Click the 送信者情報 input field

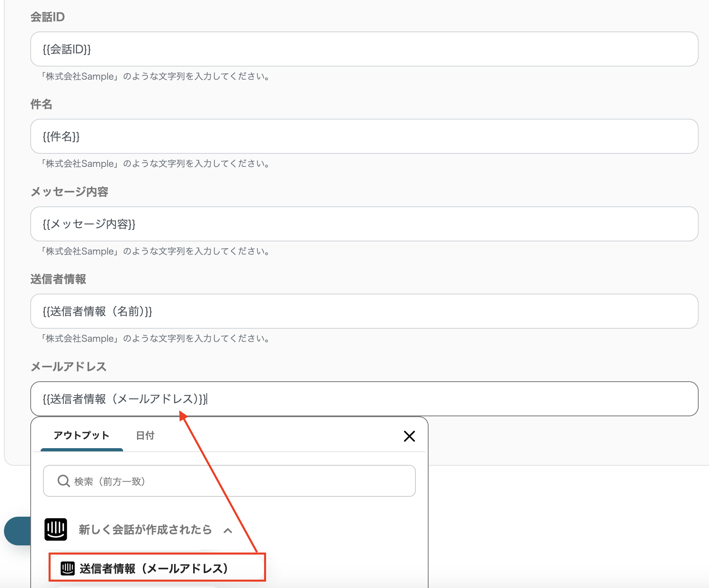pos(364,311)
